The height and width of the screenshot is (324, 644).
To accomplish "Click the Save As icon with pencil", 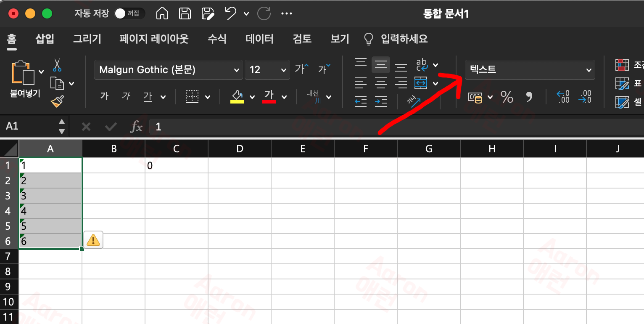I will [x=208, y=13].
